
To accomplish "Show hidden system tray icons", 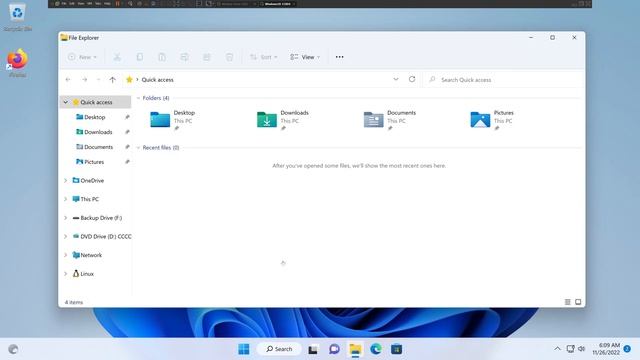I will [x=558, y=349].
